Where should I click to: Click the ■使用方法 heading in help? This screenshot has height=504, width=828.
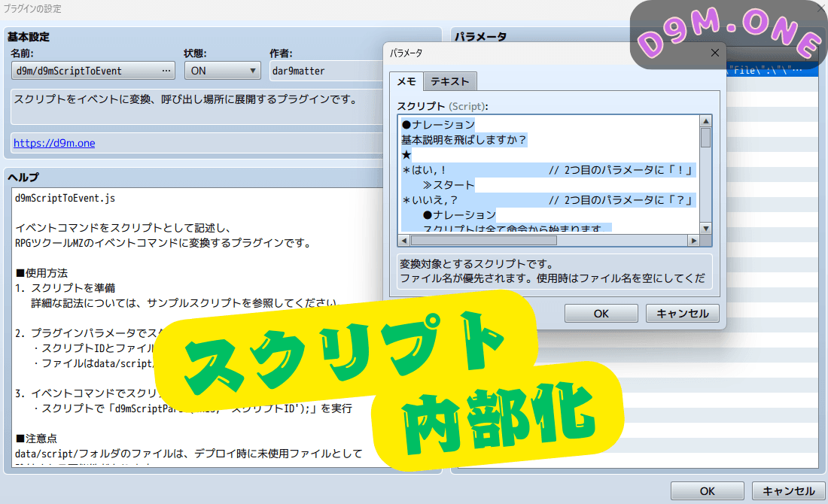[x=41, y=273]
